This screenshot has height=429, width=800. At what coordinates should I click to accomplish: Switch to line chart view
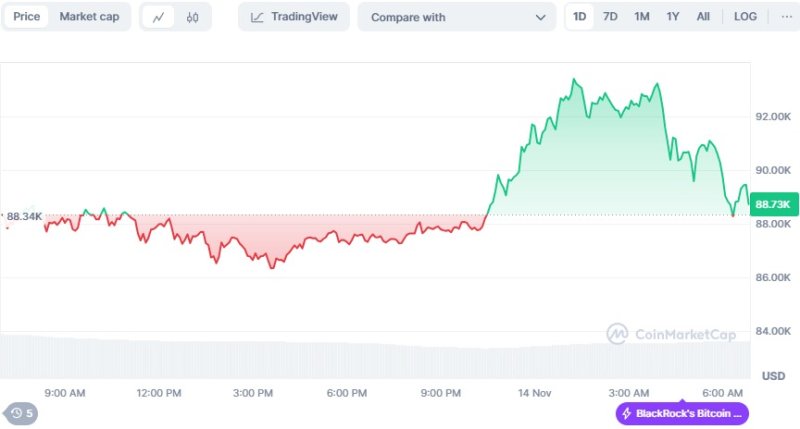point(159,17)
